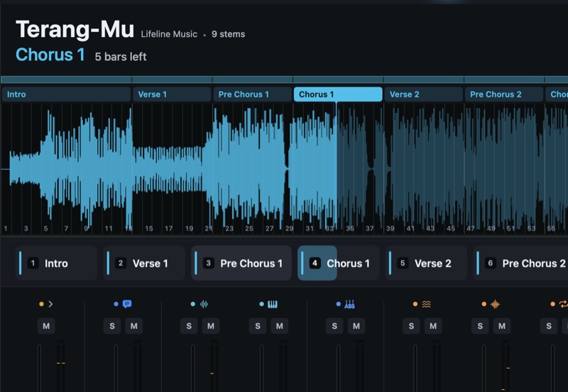This screenshot has height=392, width=568.
Task: Solo the teal waveform channel
Action: pyautogui.click(x=189, y=326)
